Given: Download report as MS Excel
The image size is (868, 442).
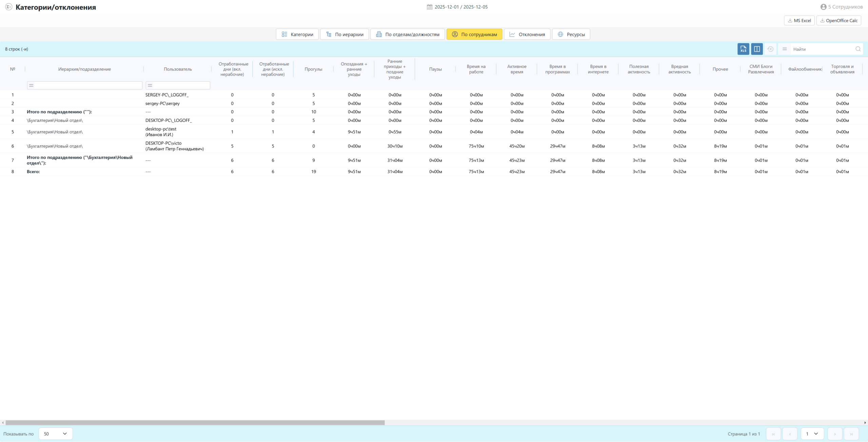Looking at the screenshot, I should click(x=799, y=21).
